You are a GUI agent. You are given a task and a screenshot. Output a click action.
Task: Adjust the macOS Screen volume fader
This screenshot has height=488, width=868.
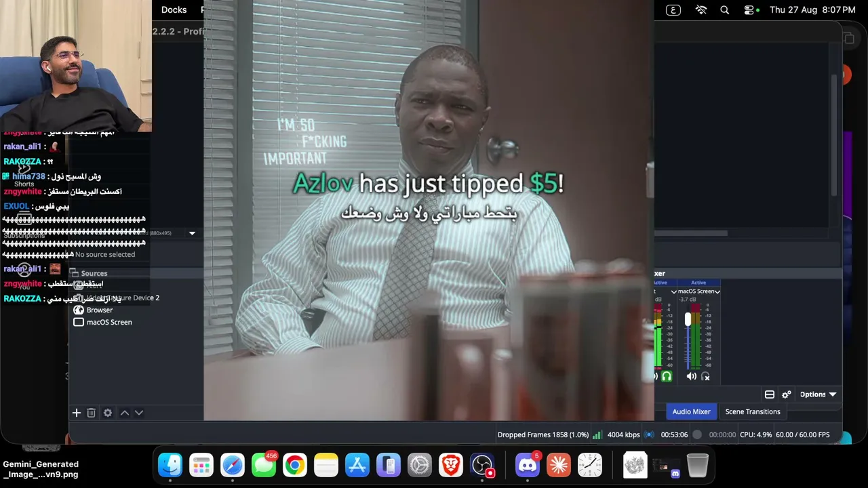688,319
